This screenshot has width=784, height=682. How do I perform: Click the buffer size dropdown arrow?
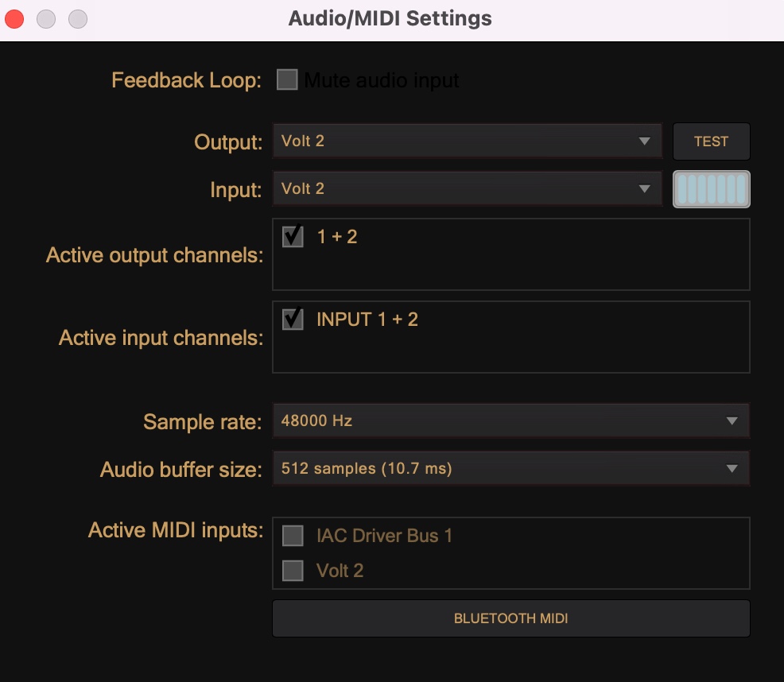(x=732, y=469)
